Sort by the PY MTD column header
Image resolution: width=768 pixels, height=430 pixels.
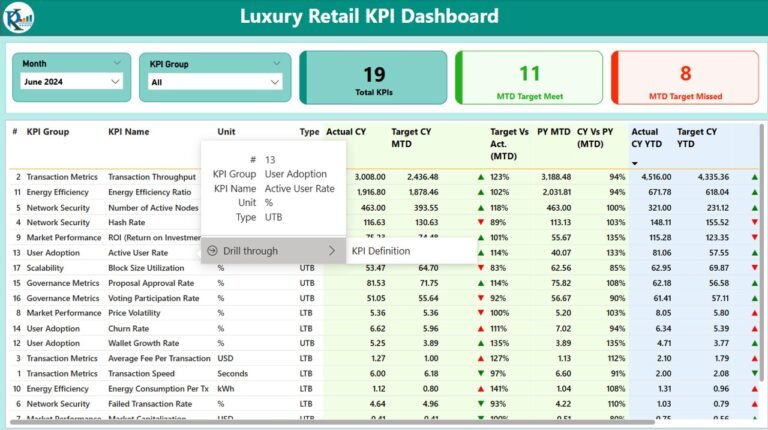pyautogui.click(x=553, y=132)
